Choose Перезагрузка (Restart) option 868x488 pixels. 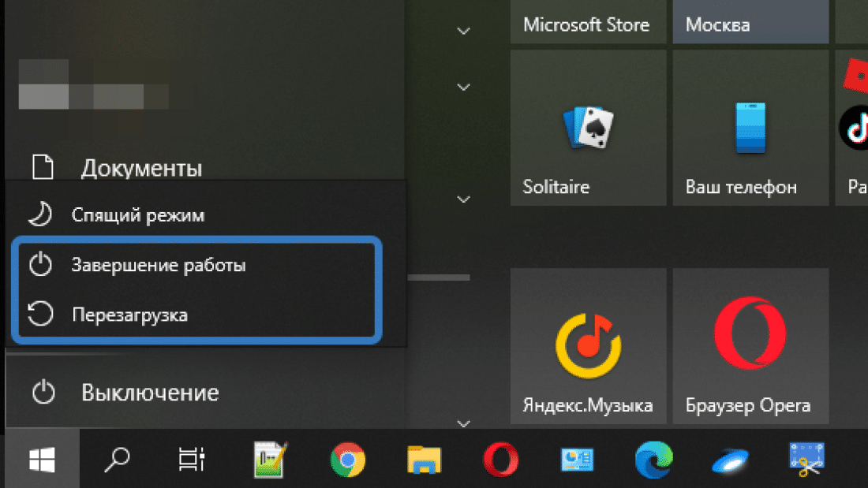[129, 315]
